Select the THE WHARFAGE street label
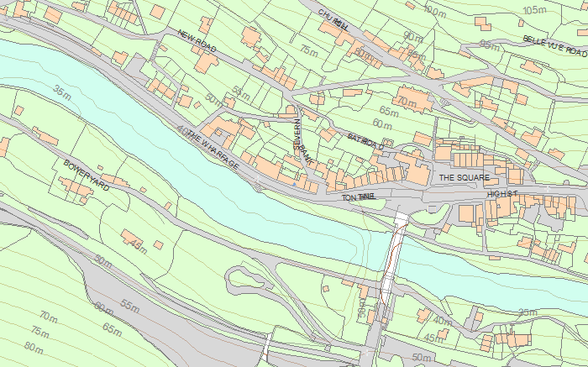Viewport: 588px width, 367px height. pyautogui.click(x=213, y=149)
